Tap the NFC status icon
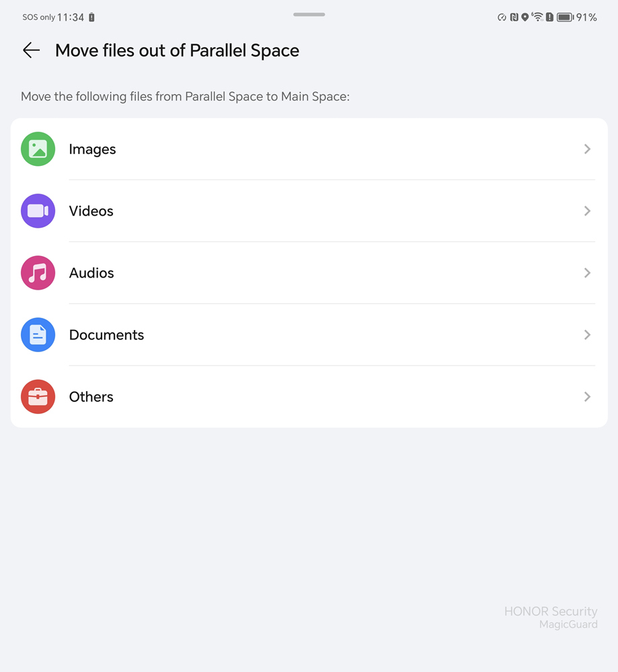The image size is (618, 672). [514, 17]
